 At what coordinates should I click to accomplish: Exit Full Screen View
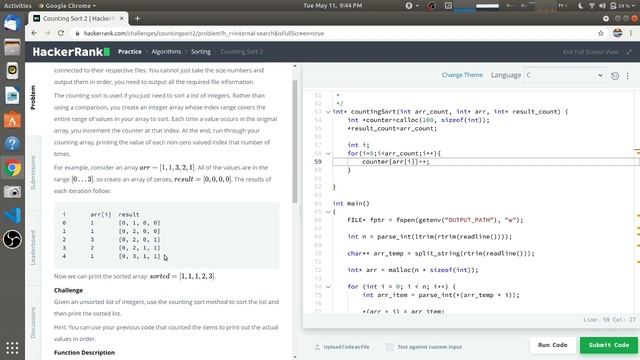click(597, 52)
